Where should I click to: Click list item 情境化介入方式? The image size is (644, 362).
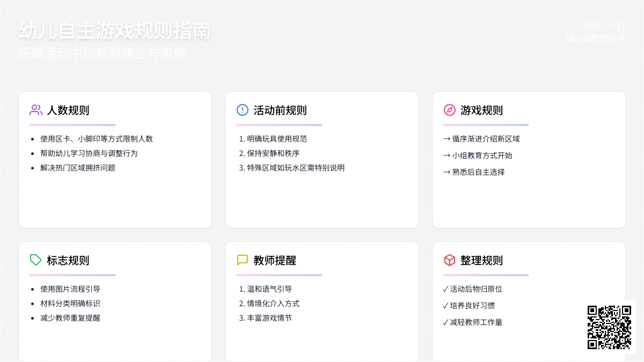[273, 304]
